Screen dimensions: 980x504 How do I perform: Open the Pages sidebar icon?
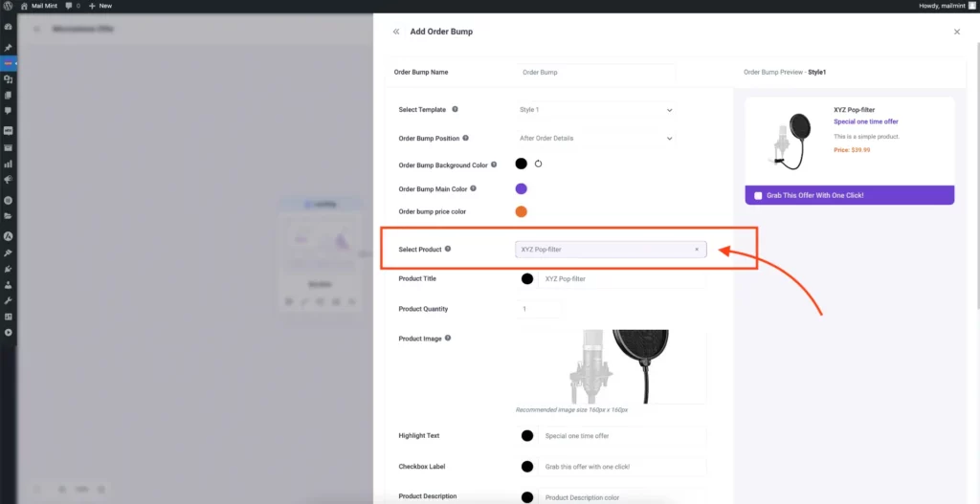[x=8, y=96]
